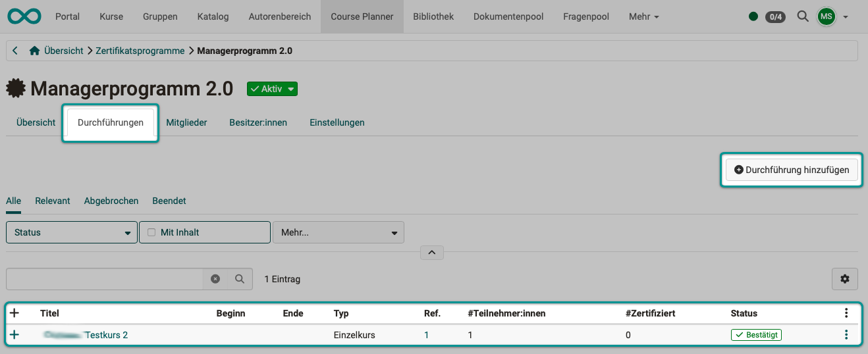Screen dimensions: 868x354
Task: Open the Mehr... filter dropdown
Action: (339, 232)
